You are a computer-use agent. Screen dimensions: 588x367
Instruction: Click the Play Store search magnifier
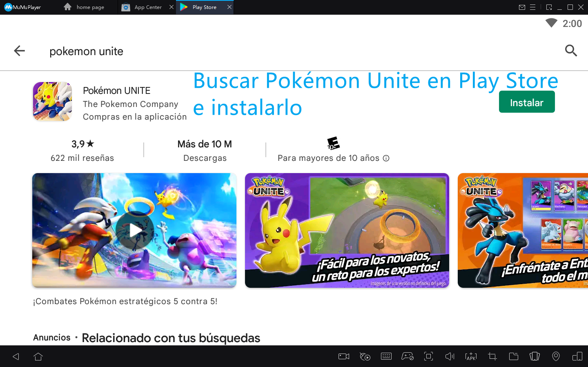click(571, 51)
